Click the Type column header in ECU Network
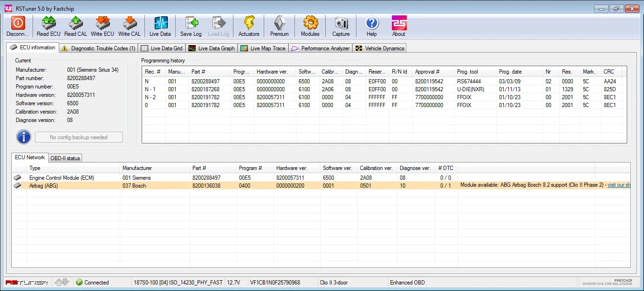644x291 pixels. tap(73, 168)
